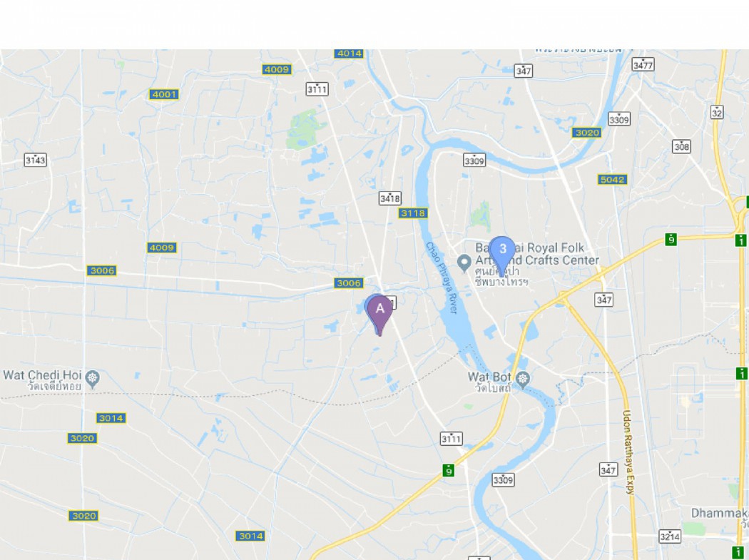749x560 pixels.
Task: Click the 3309 shield by northern river bend
Action: 475,161
